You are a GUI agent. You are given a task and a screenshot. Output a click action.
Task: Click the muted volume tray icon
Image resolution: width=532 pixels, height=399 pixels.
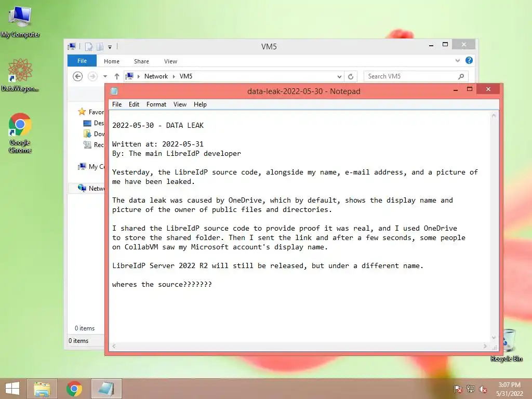(x=483, y=389)
